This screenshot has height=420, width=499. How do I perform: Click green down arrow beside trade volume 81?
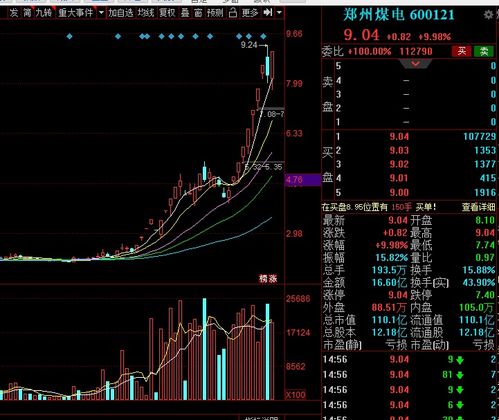(460, 375)
